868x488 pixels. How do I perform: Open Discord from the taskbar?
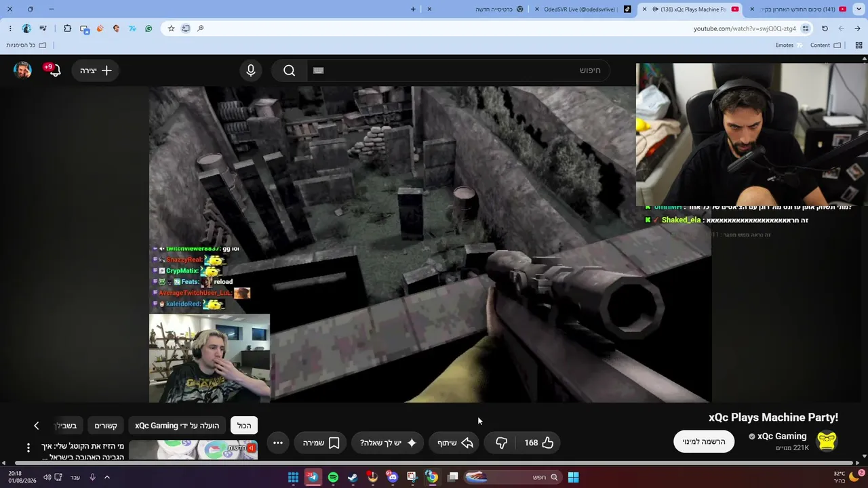(x=392, y=477)
